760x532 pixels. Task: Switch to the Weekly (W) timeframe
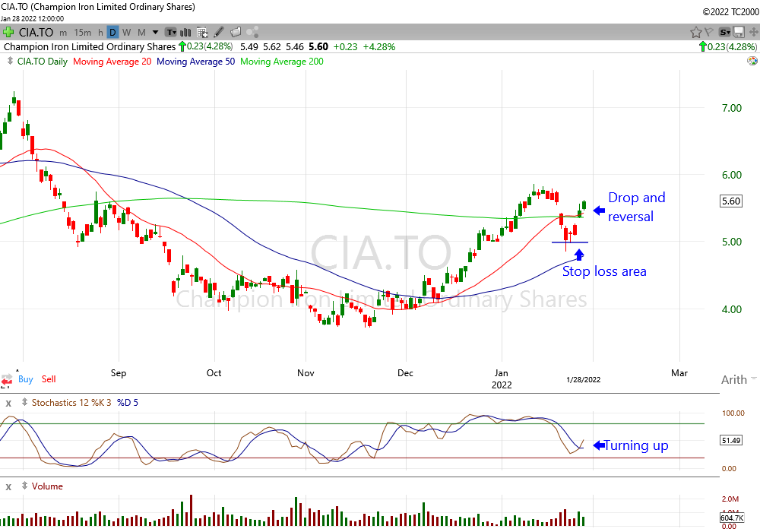126,33
